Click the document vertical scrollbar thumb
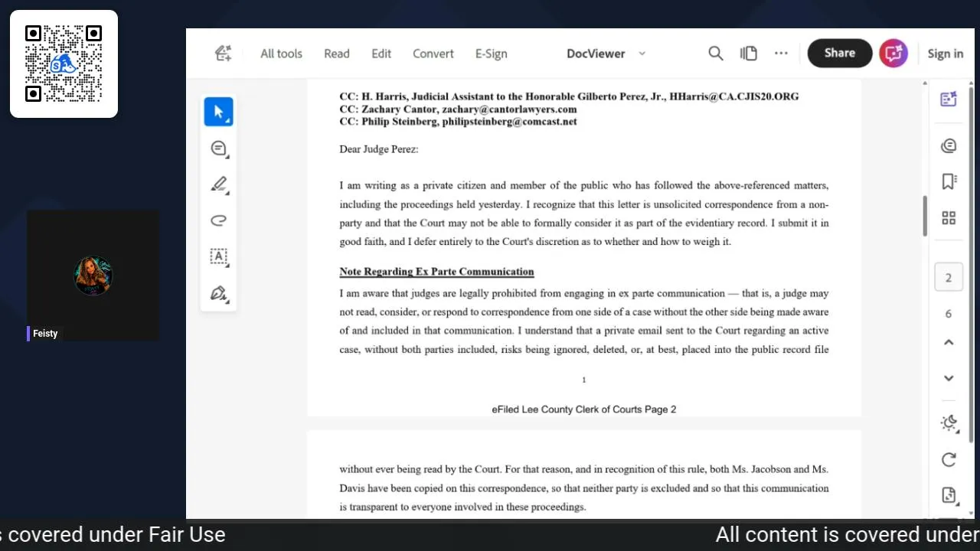This screenshot has width=980, height=551. tap(925, 217)
